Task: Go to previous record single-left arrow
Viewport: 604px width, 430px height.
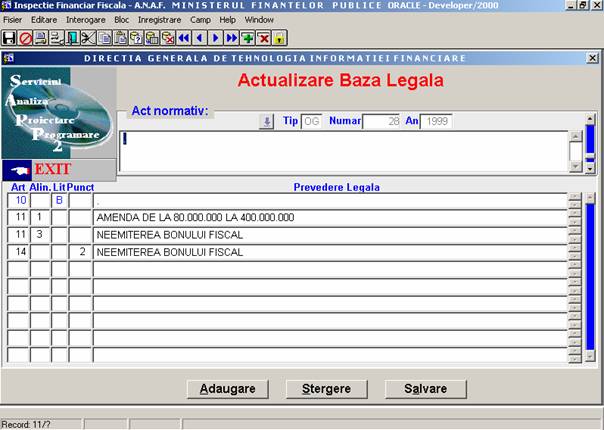Action: (199, 38)
